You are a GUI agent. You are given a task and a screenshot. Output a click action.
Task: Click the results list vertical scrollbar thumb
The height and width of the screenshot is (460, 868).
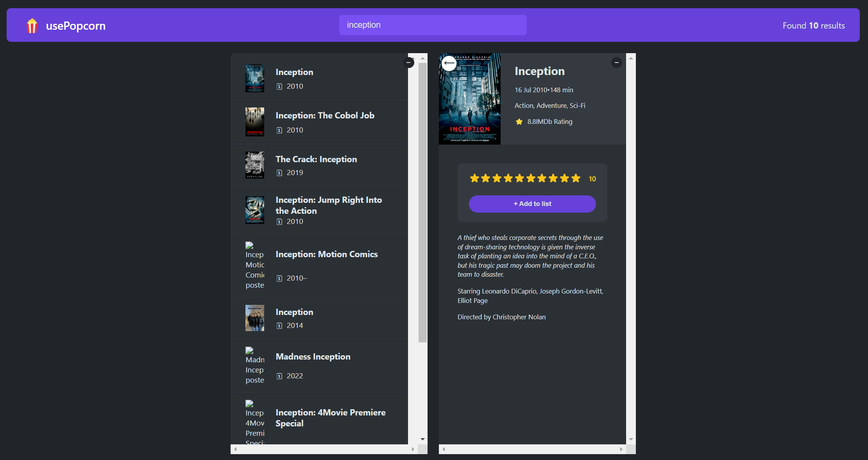(422, 202)
